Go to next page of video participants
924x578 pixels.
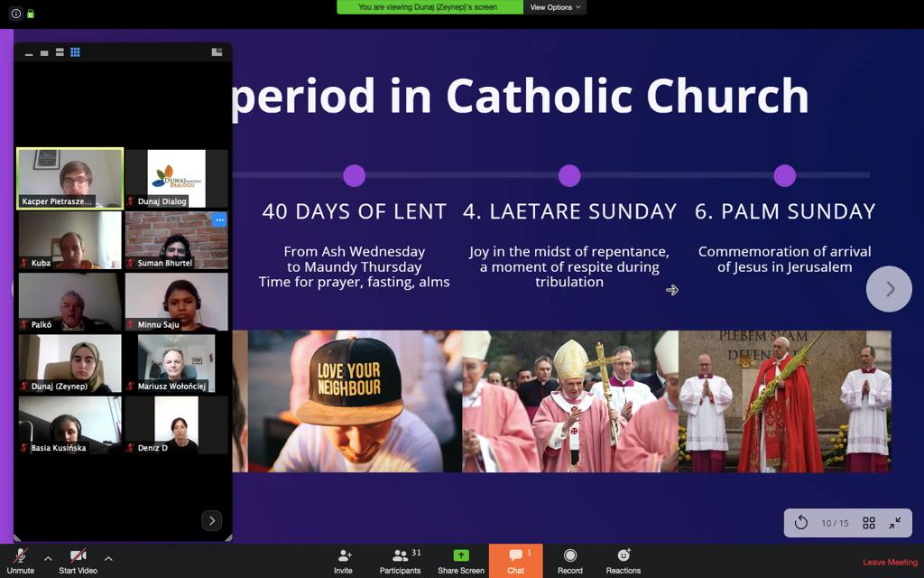(211, 520)
